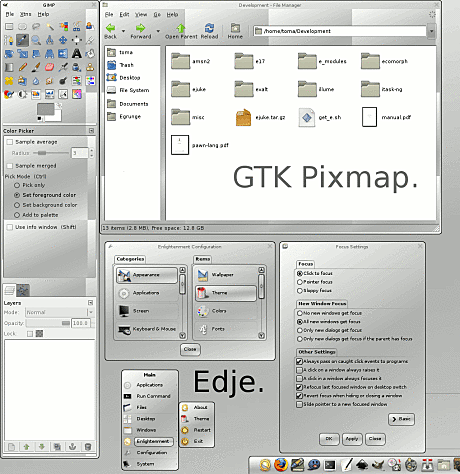The width and height of the screenshot is (460, 474).
Task: Select Theme item in Items list
Action: 226,293
